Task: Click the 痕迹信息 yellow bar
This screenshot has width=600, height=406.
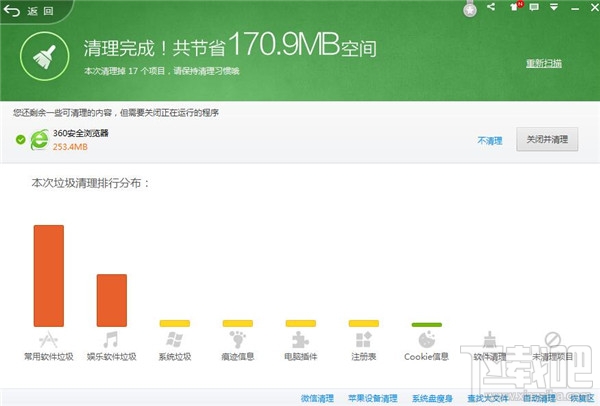Action: click(238, 323)
